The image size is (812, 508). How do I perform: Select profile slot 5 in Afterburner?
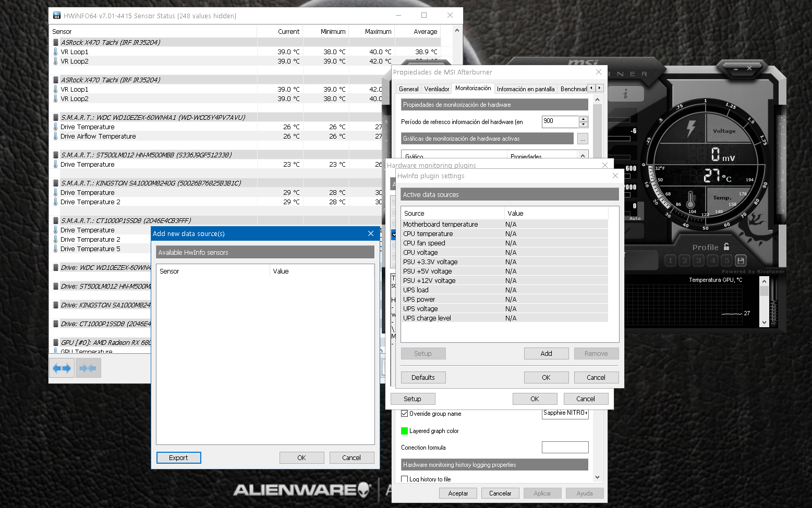point(727,261)
